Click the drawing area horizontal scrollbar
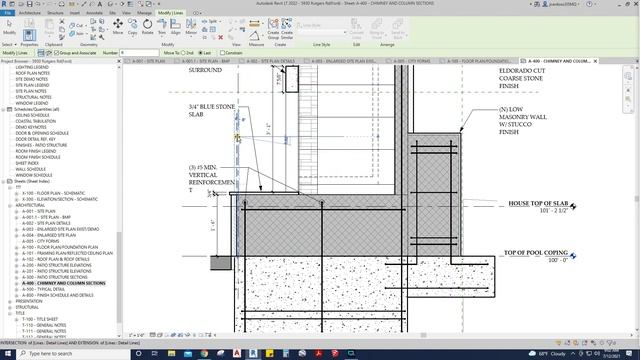The height and width of the screenshot is (360, 640). (423, 335)
